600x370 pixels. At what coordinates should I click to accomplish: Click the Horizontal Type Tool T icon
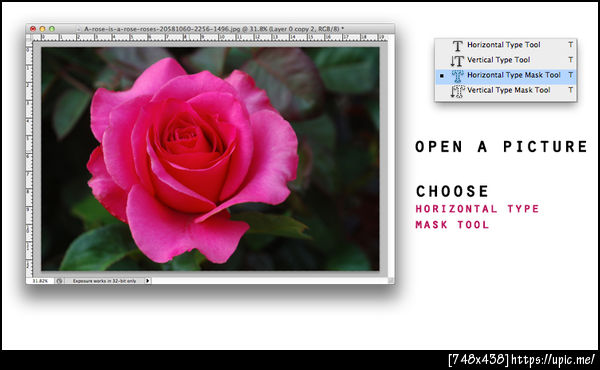point(457,46)
